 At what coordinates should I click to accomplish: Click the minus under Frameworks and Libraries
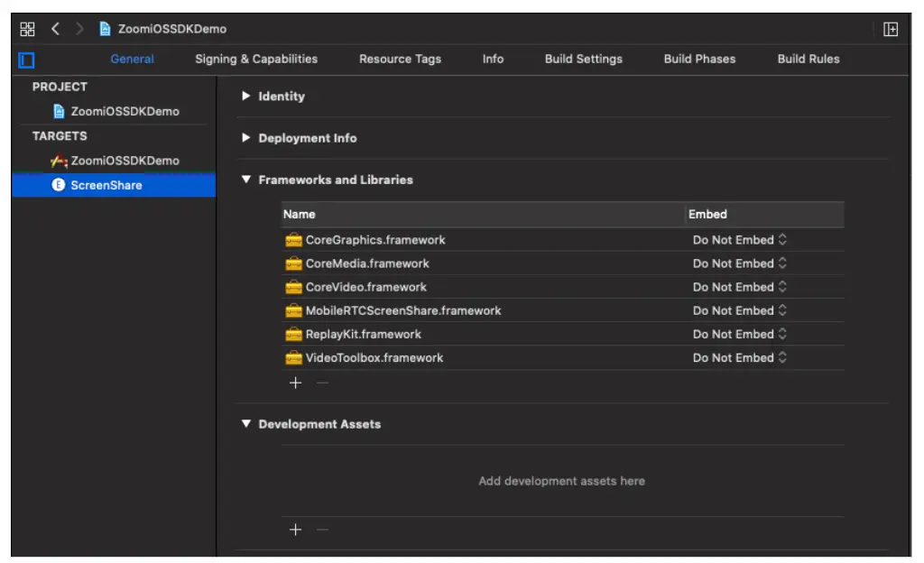[322, 383]
